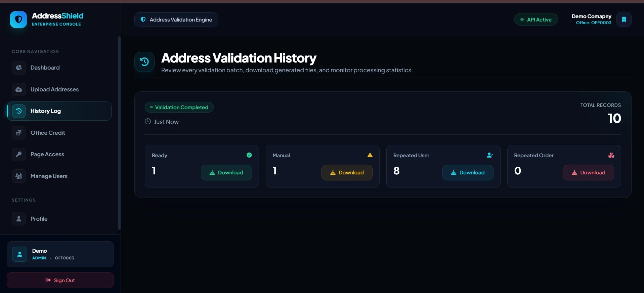Image resolution: width=644 pixels, height=293 pixels.
Task: Download the Repeated Order file
Action: [589, 172]
